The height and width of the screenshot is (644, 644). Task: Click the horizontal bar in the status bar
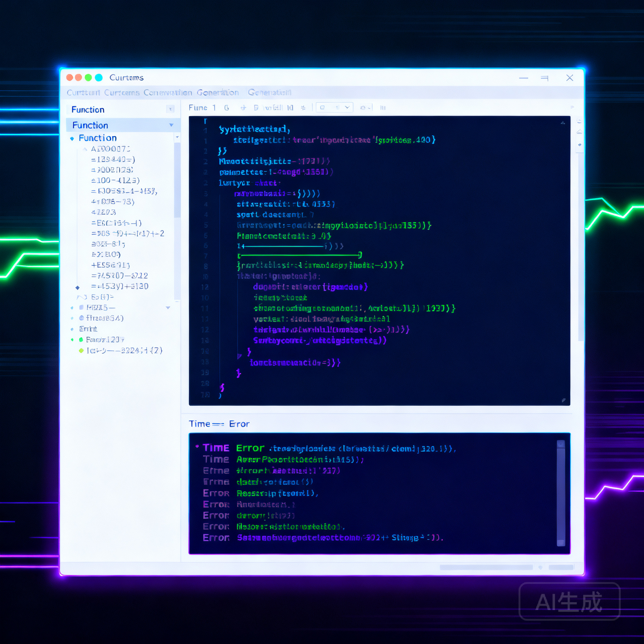[486, 567]
